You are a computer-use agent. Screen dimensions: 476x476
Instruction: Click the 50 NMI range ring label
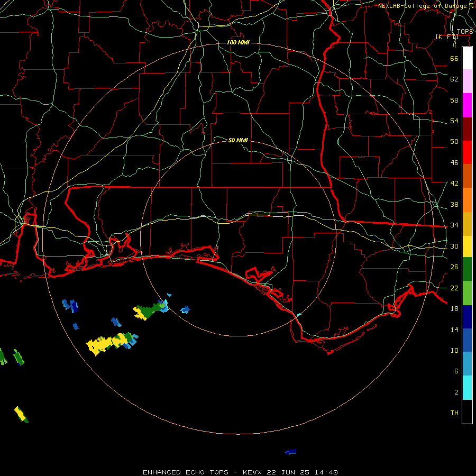tap(238, 140)
